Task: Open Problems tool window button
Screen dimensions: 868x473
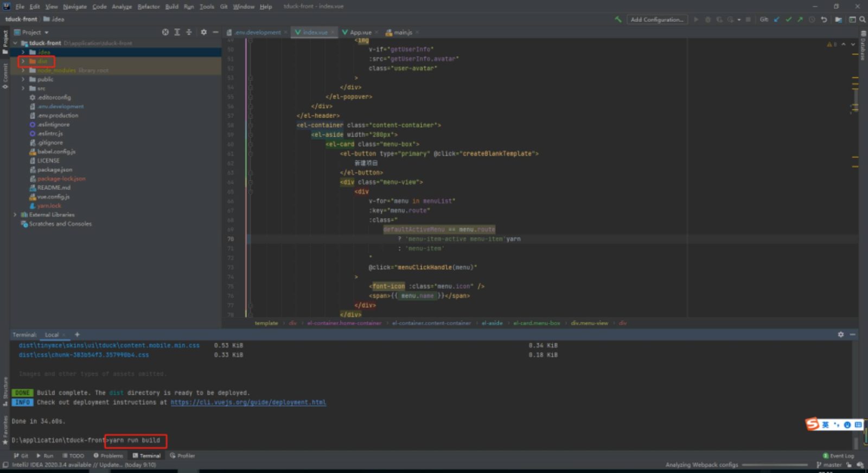Action: coord(108,456)
